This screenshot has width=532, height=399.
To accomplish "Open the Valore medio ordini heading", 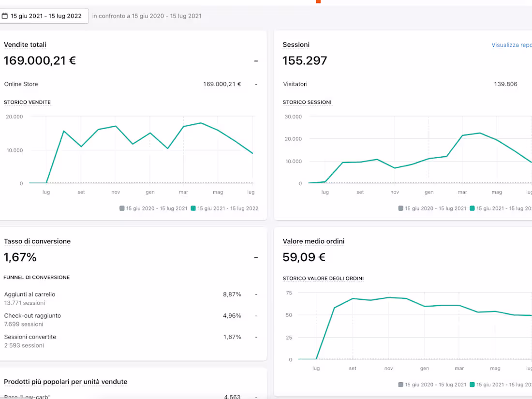I will [x=313, y=241].
